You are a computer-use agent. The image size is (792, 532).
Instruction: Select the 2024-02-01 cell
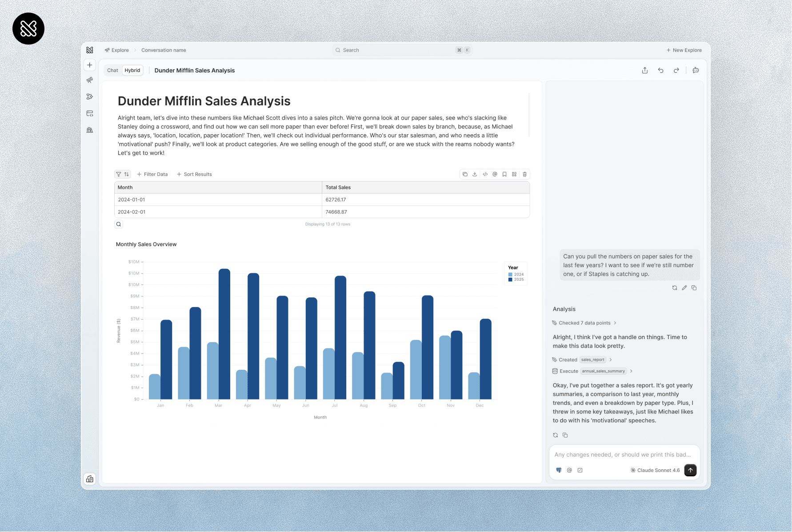pos(218,212)
